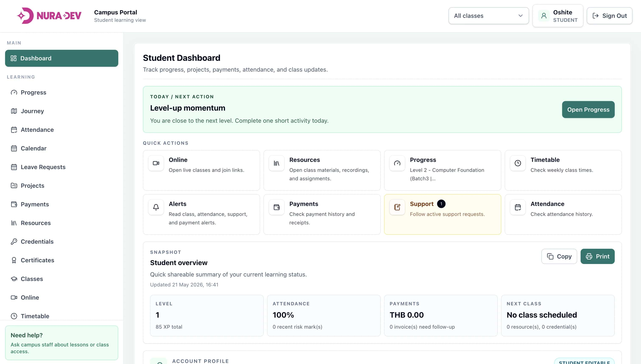Open the Oshite Student profile button

(x=558, y=16)
